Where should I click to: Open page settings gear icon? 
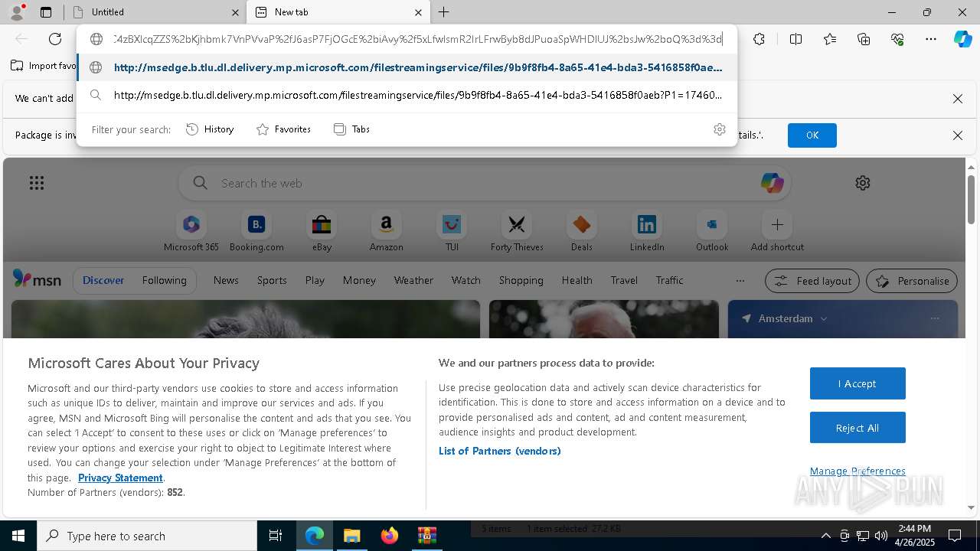click(863, 183)
